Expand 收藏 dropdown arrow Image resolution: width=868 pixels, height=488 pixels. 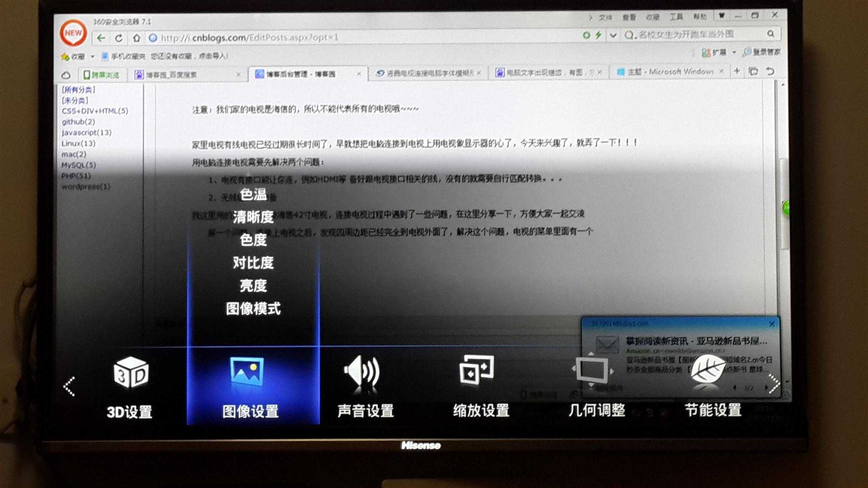coord(93,56)
